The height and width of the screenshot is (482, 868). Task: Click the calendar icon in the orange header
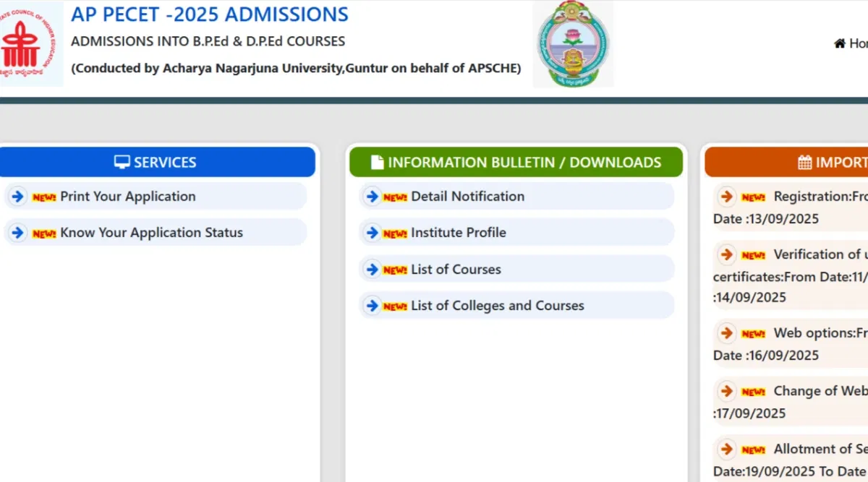tap(804, 163)
